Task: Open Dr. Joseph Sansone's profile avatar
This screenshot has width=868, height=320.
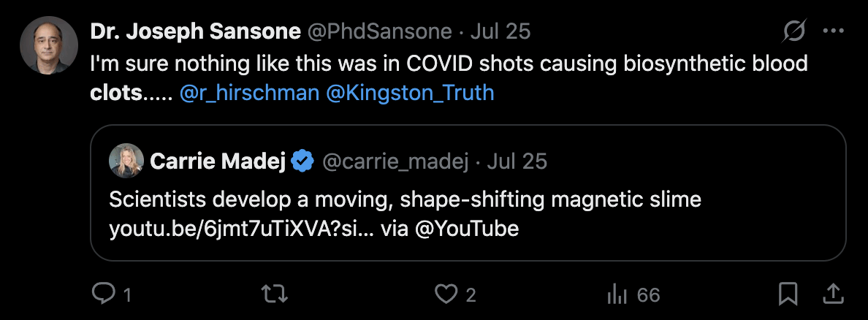Action: tap(49, 45)
